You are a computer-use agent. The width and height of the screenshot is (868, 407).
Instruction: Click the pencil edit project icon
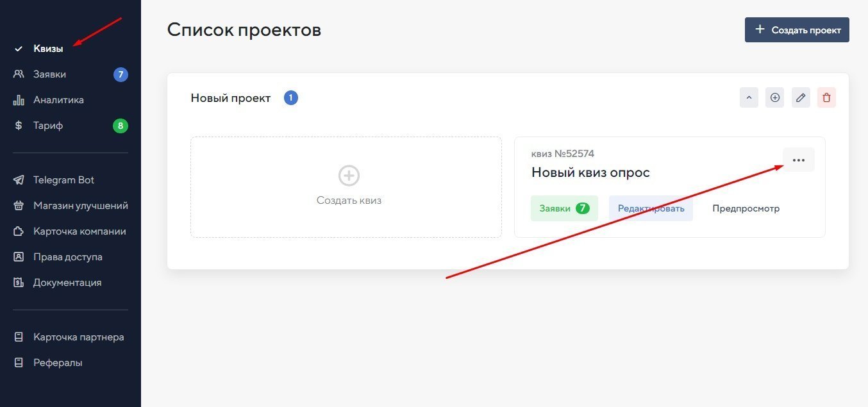pos(801,98)
